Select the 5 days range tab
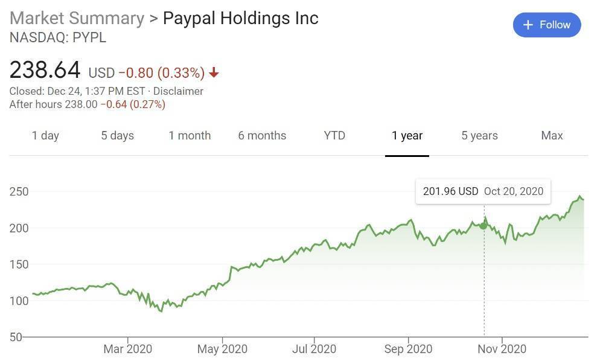 117,135
